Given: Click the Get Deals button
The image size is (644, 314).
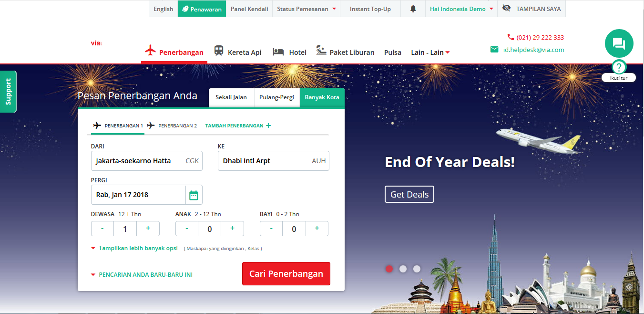Looking at the screenshot, I should [x=409, y=194].
